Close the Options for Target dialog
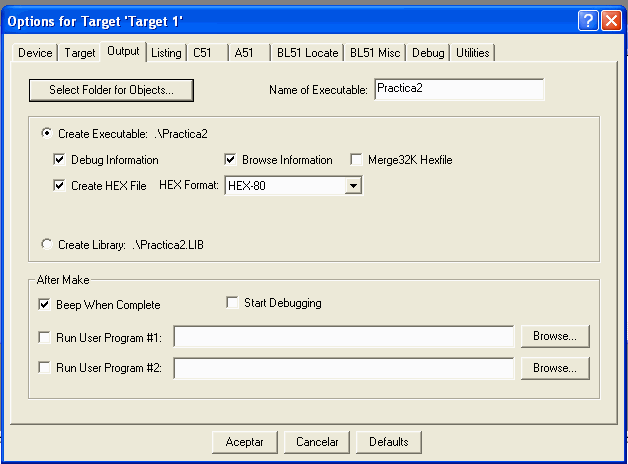 tap(610, 20)
